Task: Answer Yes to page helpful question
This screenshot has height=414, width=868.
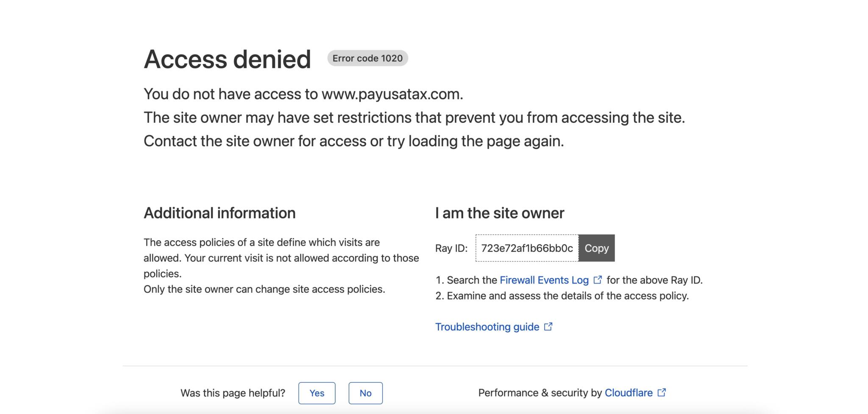Action: (x=317, y=393)
